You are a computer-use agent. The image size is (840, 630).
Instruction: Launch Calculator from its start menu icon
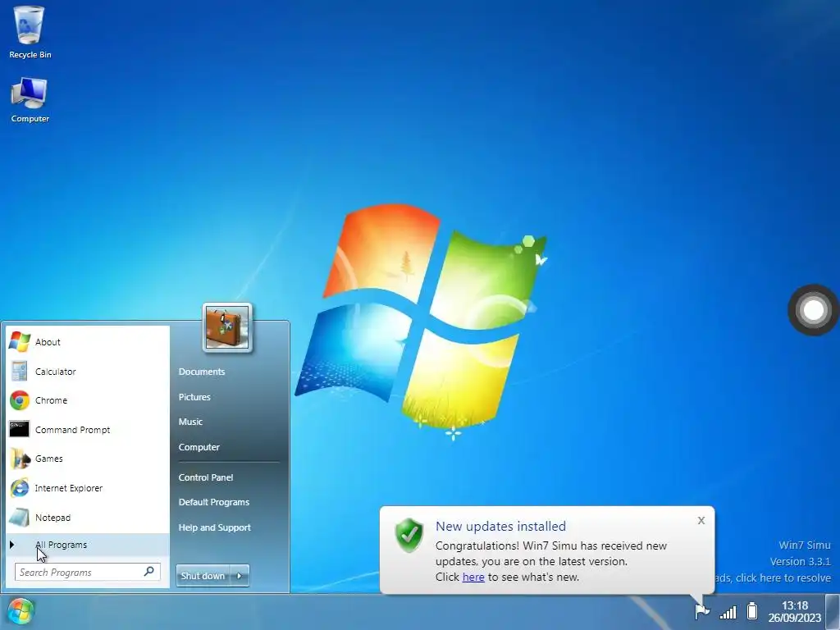click(x=20, y=372)
